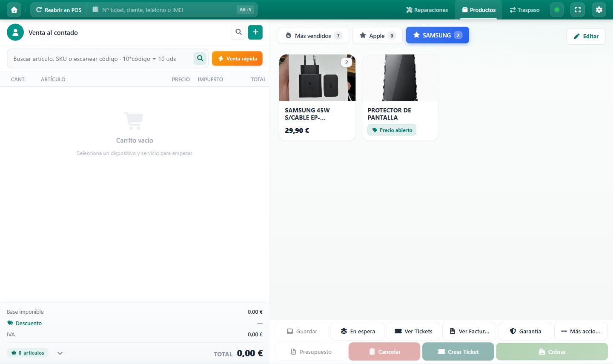Put the sale En espera
This screenshot has width=613, height=364.
click(x=358, y=331)
